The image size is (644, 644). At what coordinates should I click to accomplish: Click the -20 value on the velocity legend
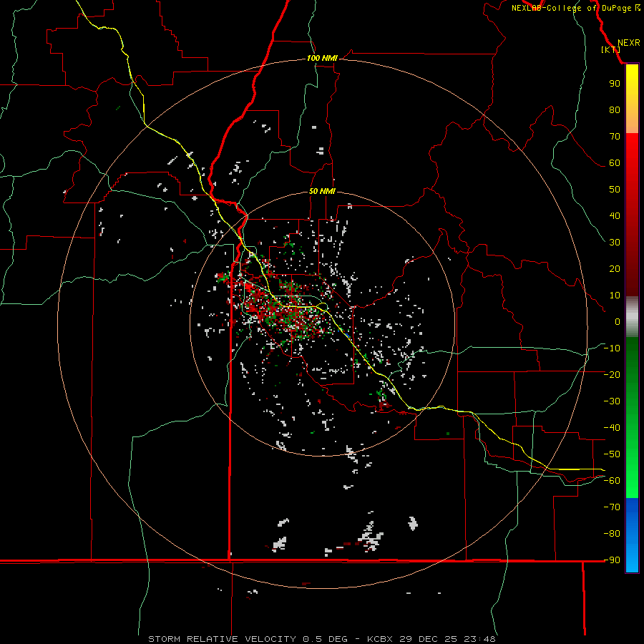coord(612,374)
